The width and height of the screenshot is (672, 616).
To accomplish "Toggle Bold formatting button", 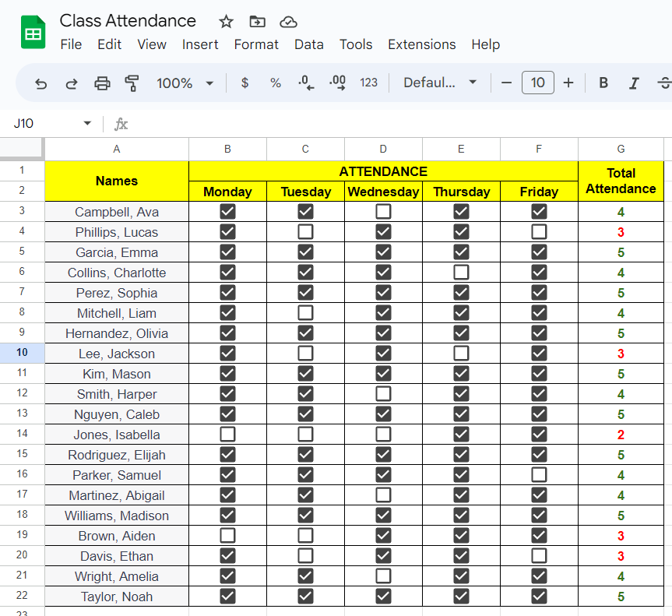I will point(603,83).
